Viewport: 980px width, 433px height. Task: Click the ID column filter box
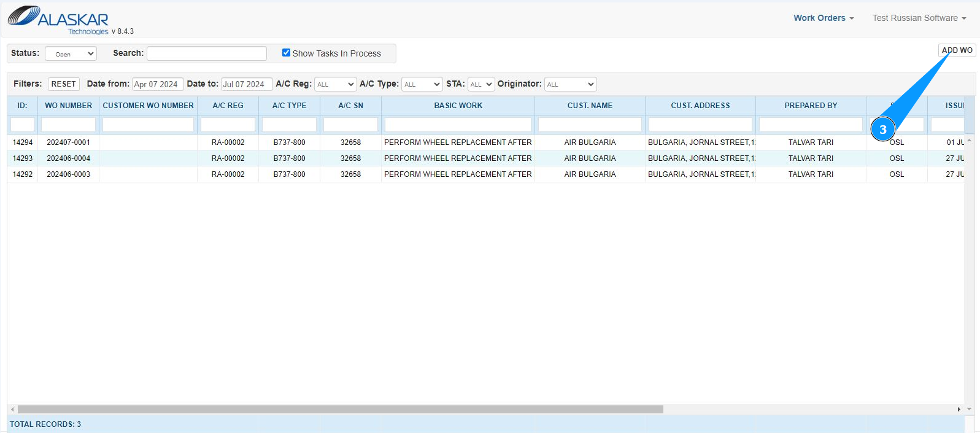tap(23, 125)
